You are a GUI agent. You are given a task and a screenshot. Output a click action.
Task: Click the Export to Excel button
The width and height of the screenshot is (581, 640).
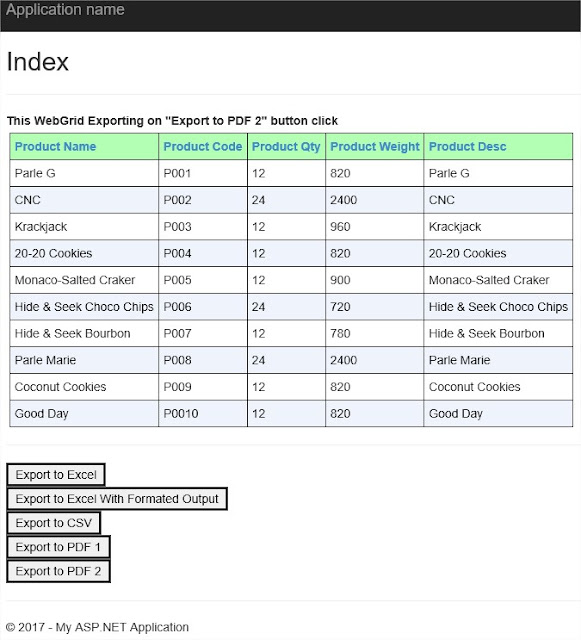point(56,474)
